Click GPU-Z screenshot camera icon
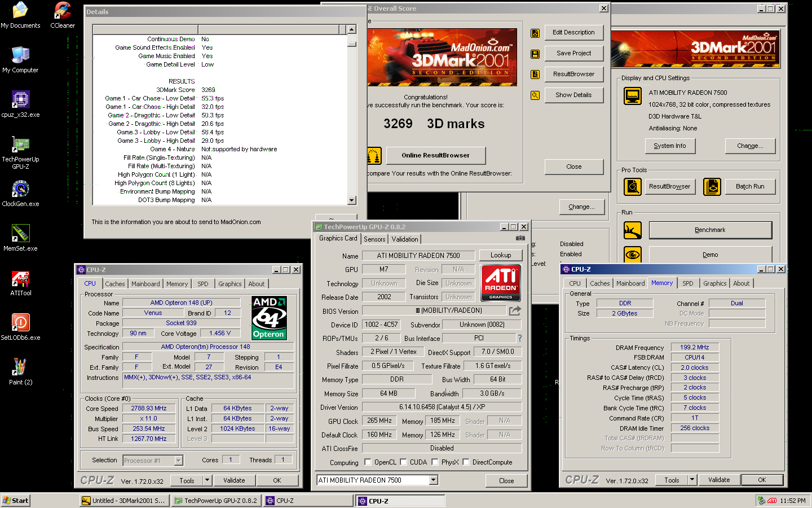Viewport: 812px width, 508px height. point(520,238)
